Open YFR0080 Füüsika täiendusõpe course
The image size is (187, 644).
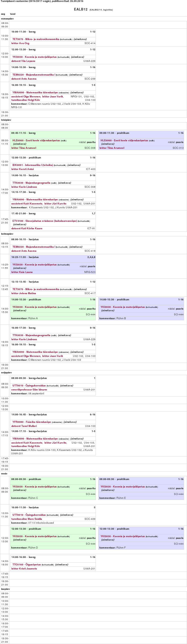(x=32, y=422)
